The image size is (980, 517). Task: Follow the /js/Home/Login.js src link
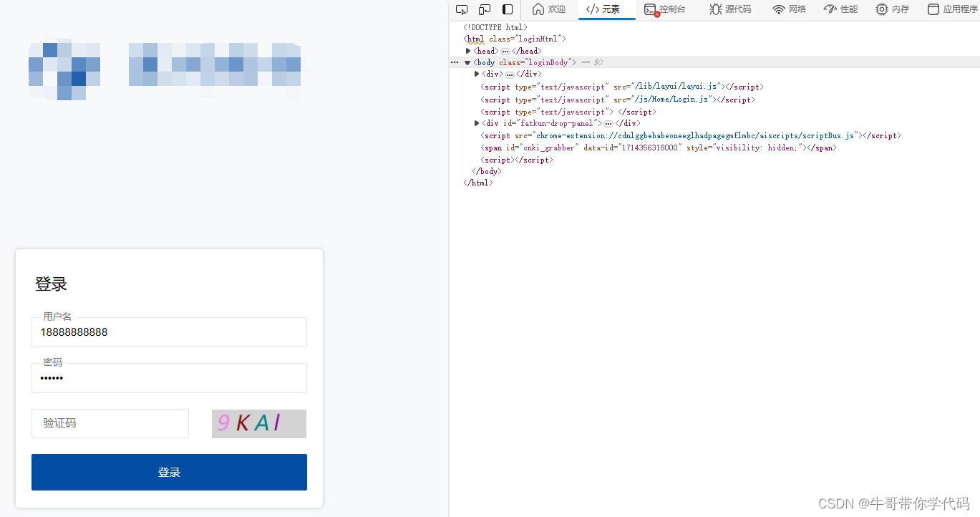click(x=672, y=100)
